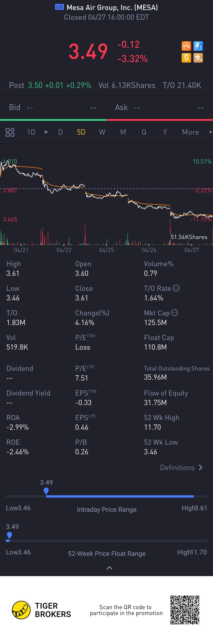Tap the 52-Week Price Float Range marker

pyautogui.click(x=9, y=535)
